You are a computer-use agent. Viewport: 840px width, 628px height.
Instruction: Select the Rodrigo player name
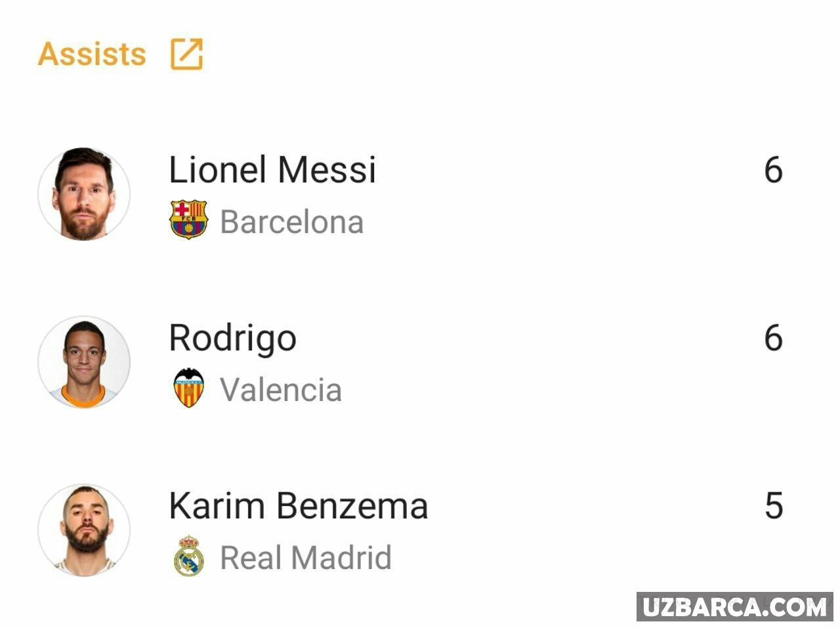(x=232, y=339)
